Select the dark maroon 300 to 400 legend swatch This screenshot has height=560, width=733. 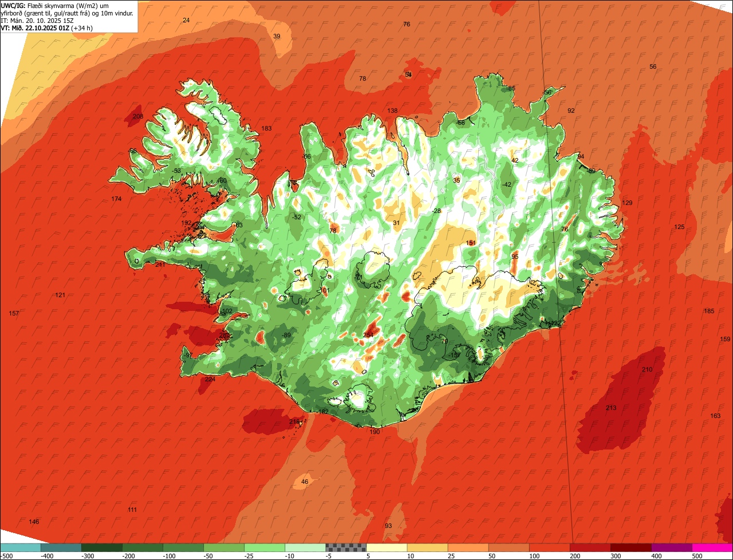(631, 548)
